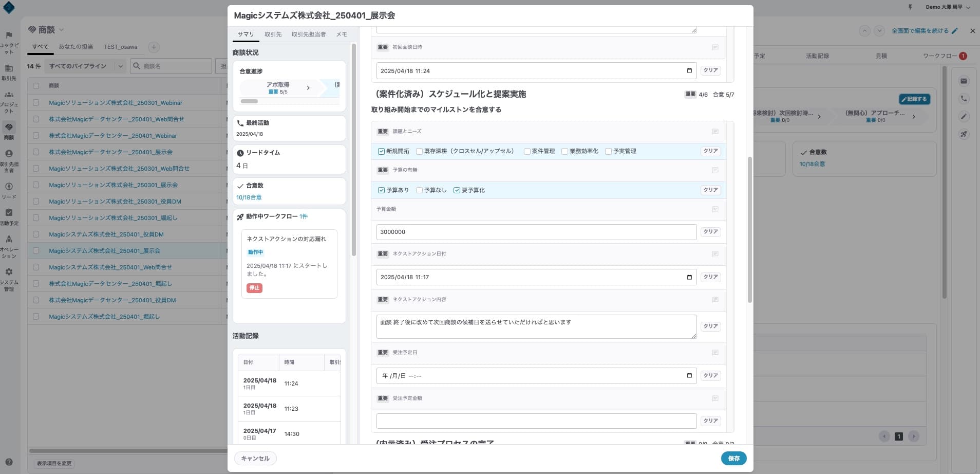Click the help question mark icon
Screen dimensions: 980x474
point(9,462)
